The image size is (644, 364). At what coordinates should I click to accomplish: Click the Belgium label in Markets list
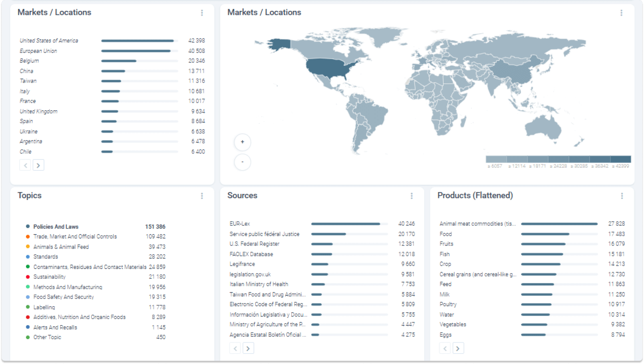(30, 61)
